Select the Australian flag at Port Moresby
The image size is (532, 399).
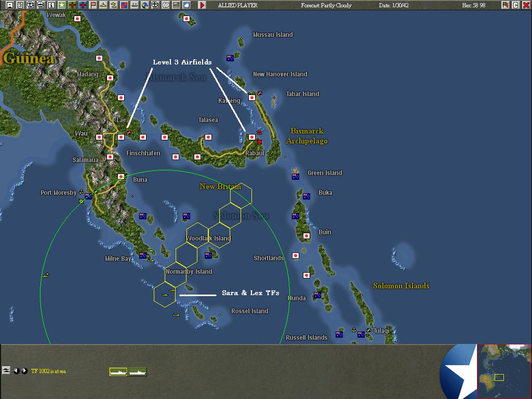point(88,196)
